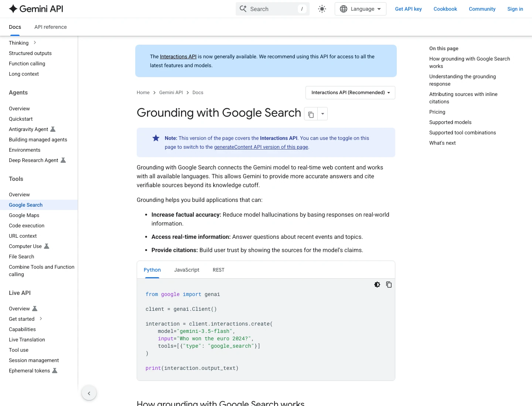Image resolution: width=532 pixels, height=406 pixels.
Task: Select the Python code tab
Action: (152, 270)
